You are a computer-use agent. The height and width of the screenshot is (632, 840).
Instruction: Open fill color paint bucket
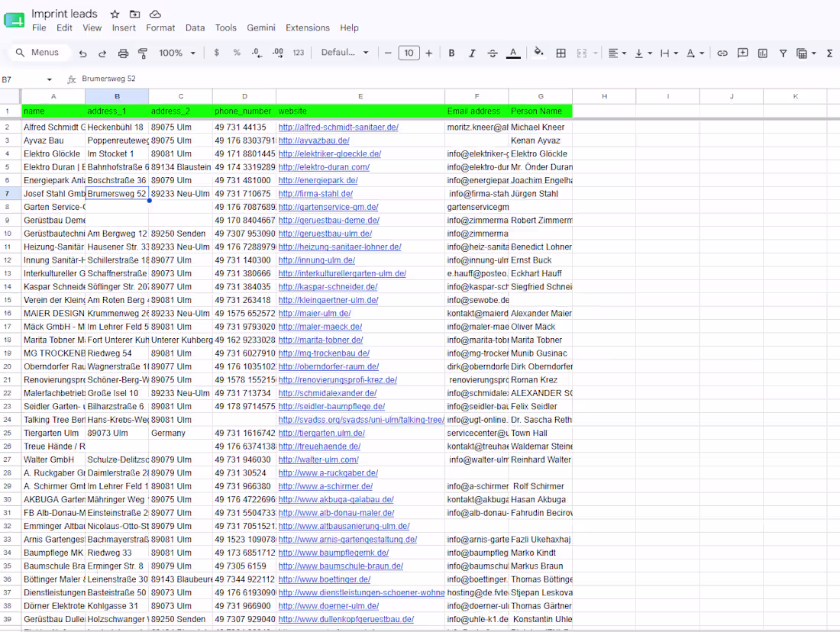click(x=539, y=52)
